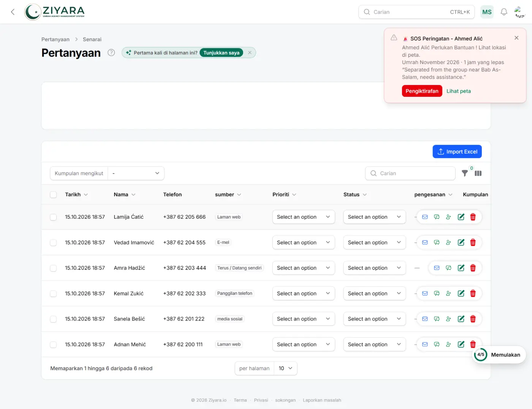Click the add-person icon for Kemal Zukić
The height and width of the screenshot is (409, 532).
pos(448,293)
